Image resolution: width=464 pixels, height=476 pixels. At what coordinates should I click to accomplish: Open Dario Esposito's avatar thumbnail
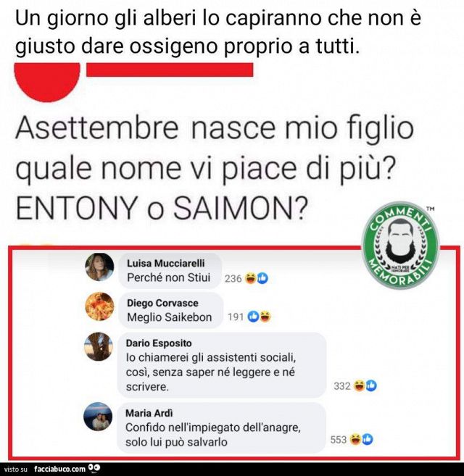click(x=99, y=346)
